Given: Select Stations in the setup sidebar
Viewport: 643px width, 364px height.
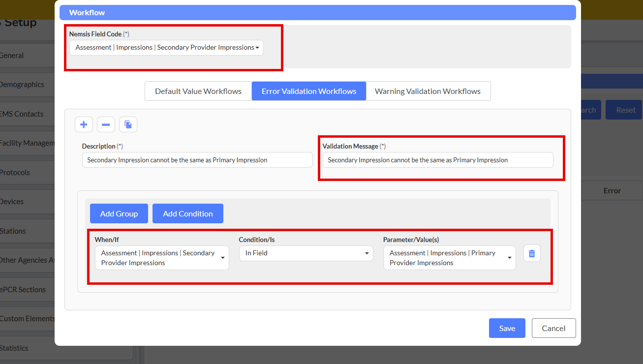Looking at the screenshot, I should (x=13, y=231).
